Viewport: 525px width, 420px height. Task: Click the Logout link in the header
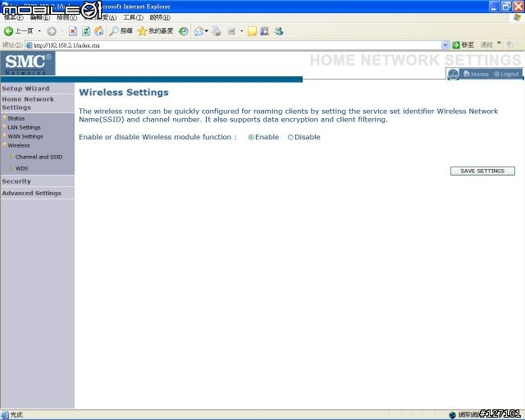click(x=506, y=75)
